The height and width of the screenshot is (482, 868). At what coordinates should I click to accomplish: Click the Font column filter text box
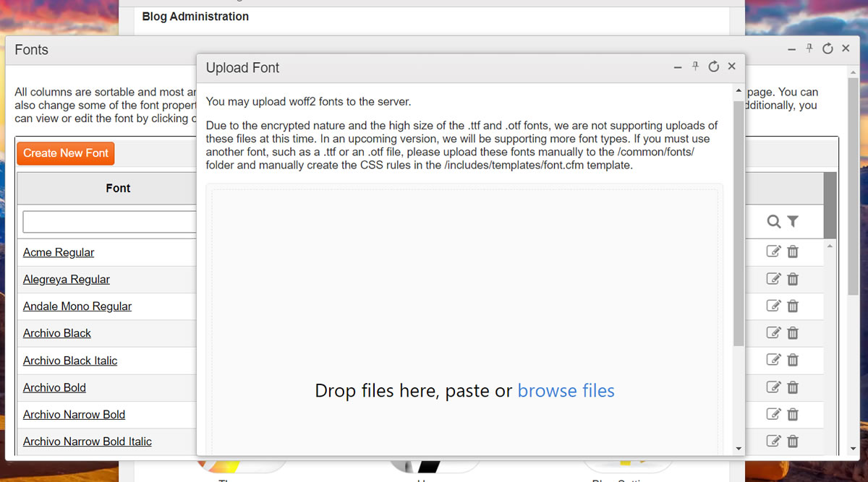click(110, 222)
